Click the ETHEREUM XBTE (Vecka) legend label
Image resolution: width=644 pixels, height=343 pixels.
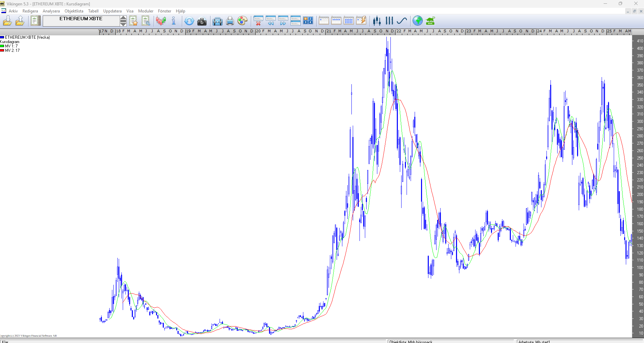27,37
